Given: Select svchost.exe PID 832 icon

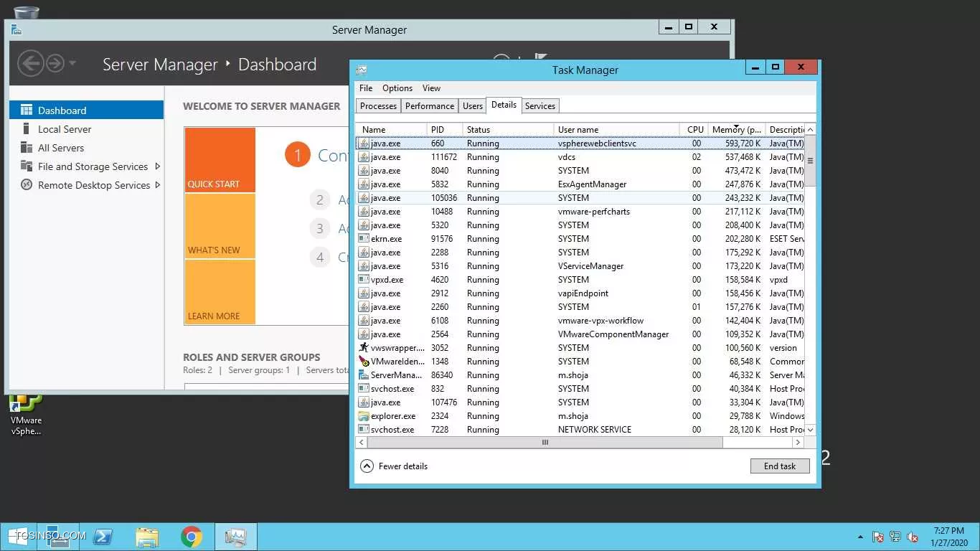Looking at the screenshot, I should (364, 389).
